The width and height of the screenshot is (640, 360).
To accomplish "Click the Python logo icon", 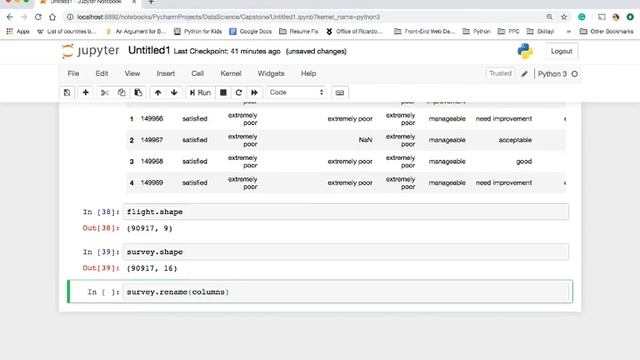I will coord(525,51).
